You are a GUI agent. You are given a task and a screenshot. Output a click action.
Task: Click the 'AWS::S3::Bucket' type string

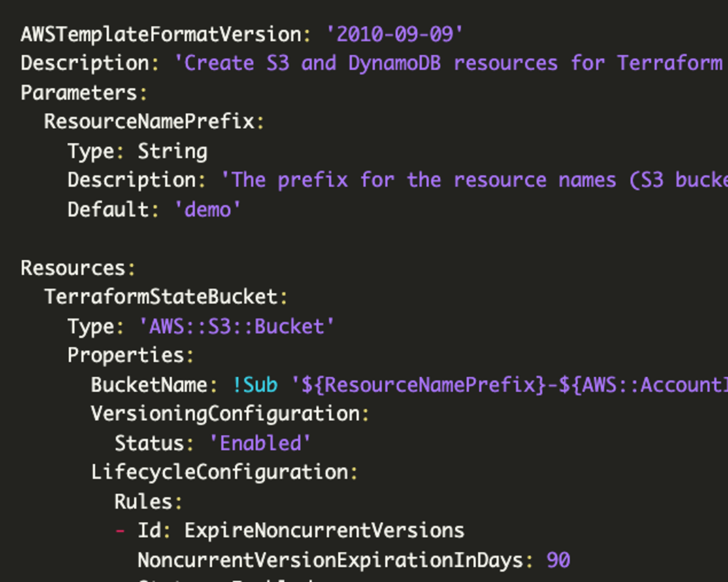tap(237, 326)
